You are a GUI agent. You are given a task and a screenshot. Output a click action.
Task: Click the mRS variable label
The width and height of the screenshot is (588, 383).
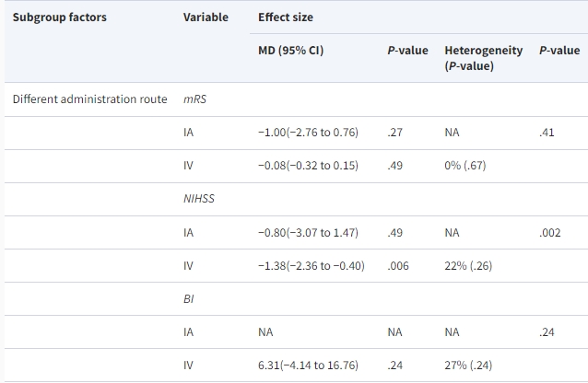pyautogui.click(x=194, y=99)
